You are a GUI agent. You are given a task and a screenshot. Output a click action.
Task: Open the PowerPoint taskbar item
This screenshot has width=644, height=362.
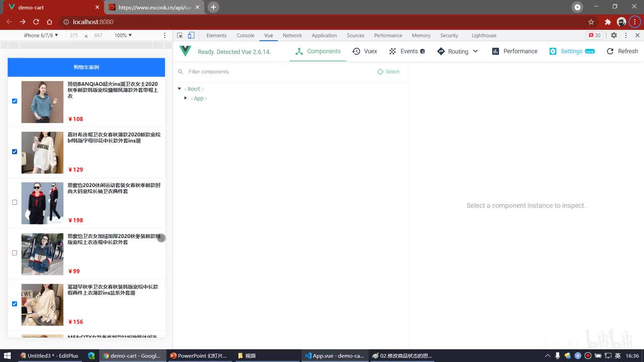tap(198, 355)
